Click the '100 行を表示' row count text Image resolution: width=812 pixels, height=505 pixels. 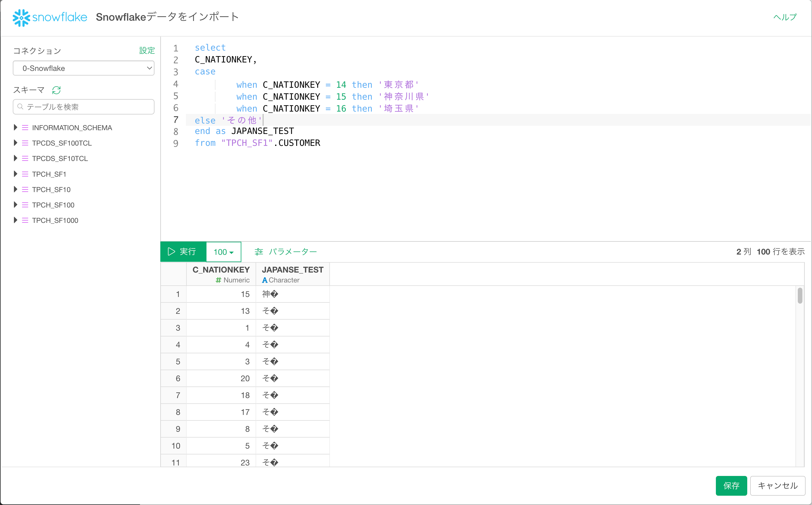780,252
